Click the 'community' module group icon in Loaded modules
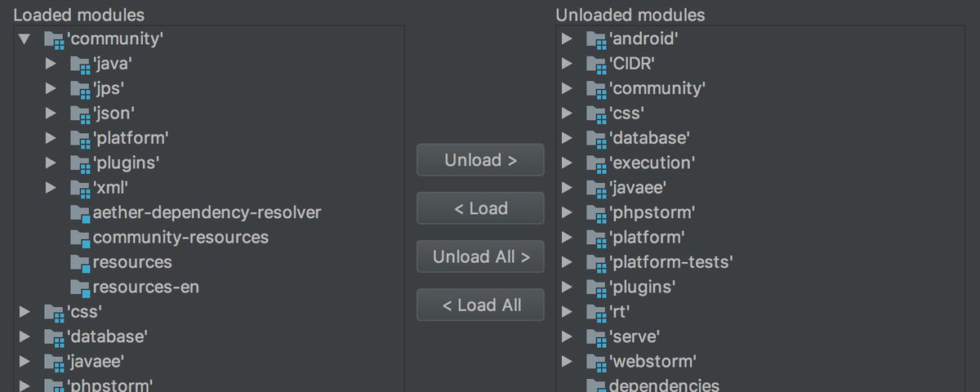 pos(54,39)
